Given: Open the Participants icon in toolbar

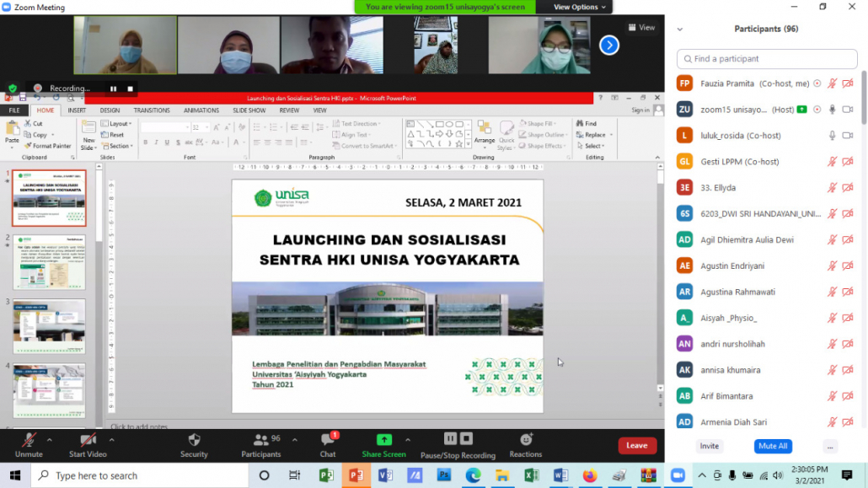Looking at the screenshot, I should coord(261,440).
